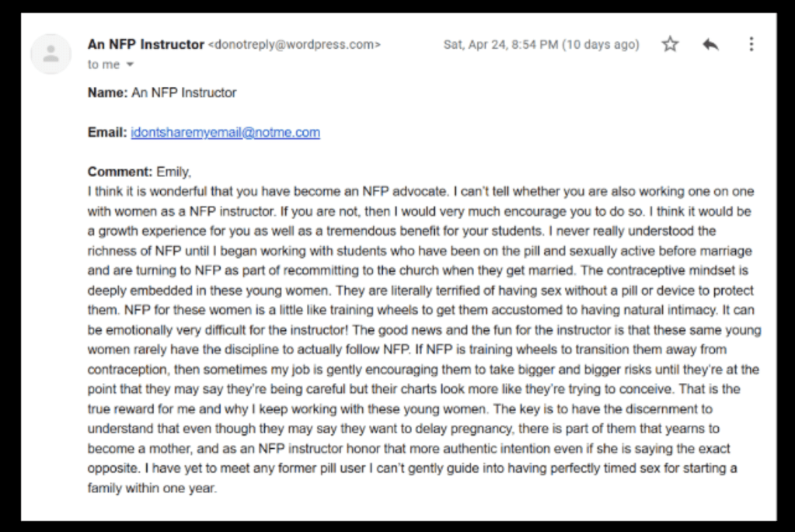
Task: Star this email message
Action: (x=670, y=44)
